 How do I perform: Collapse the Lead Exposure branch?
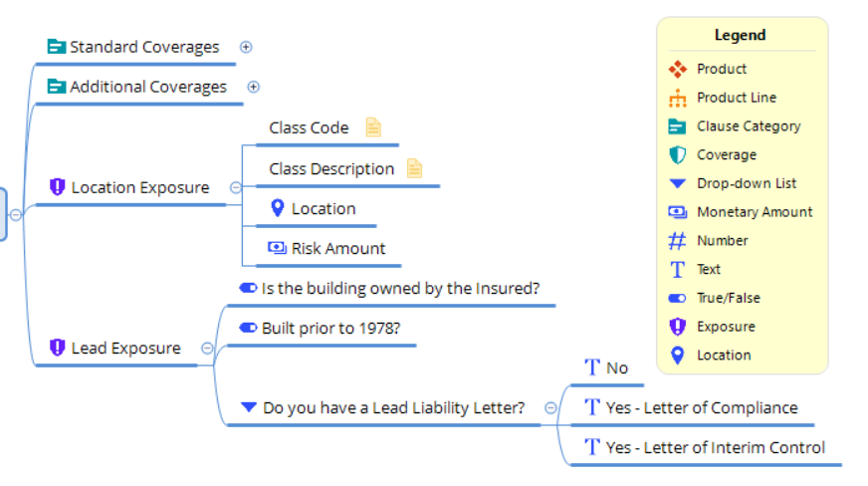(207, 348)
